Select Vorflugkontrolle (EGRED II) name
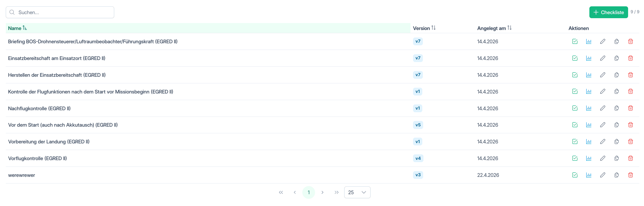 pyautogui.click(x=37, y=158)
